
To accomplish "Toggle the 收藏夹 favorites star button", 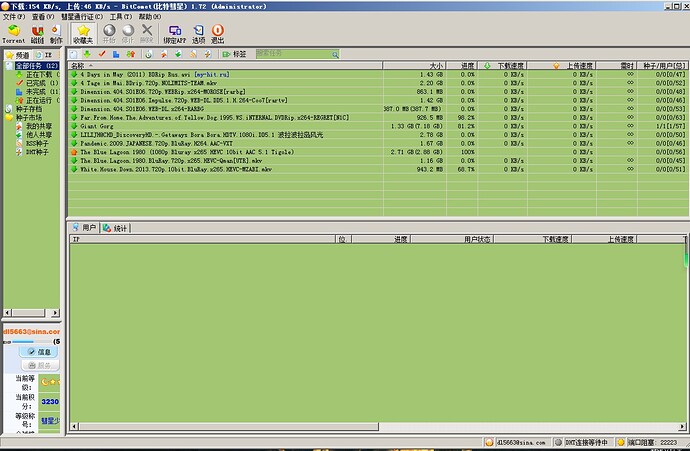I will (x=83, y=34).
